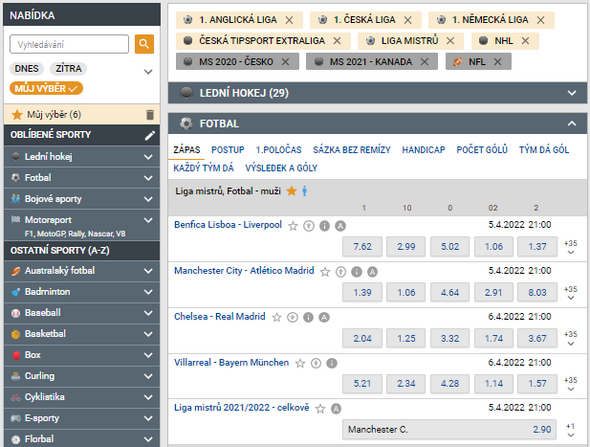
Task: Expand more date filters chevron
Action: [x=148, y=71]
